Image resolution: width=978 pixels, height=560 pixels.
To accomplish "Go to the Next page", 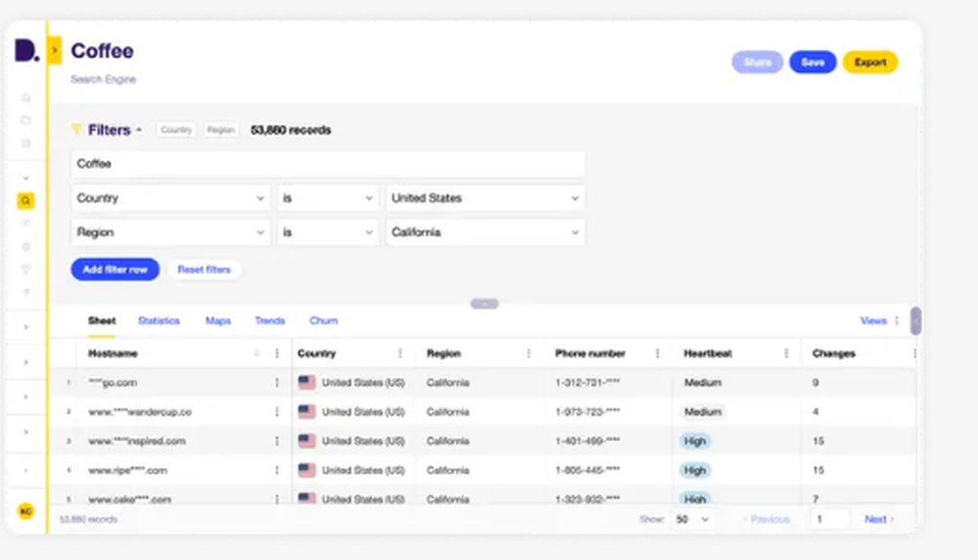I will tap(879, 519).
